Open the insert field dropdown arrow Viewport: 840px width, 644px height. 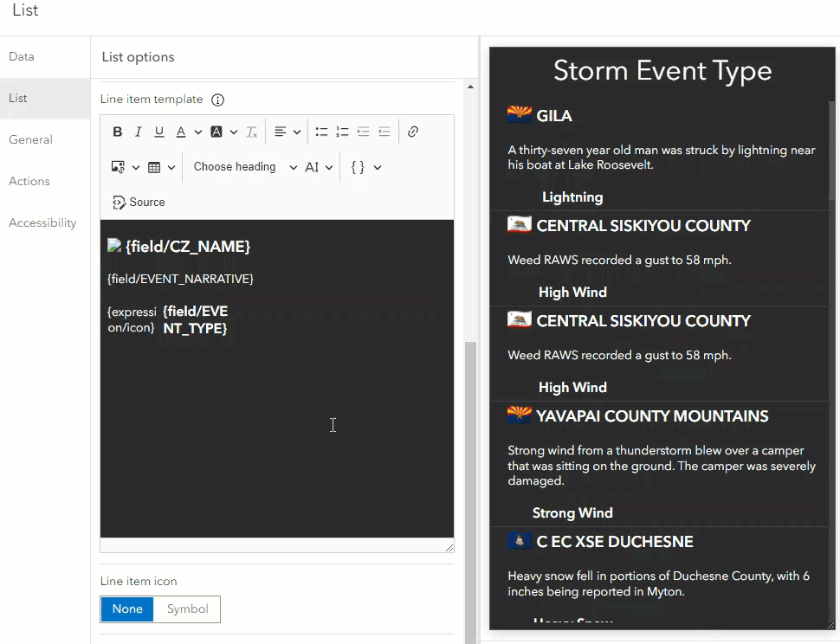(x=378, y=167)
